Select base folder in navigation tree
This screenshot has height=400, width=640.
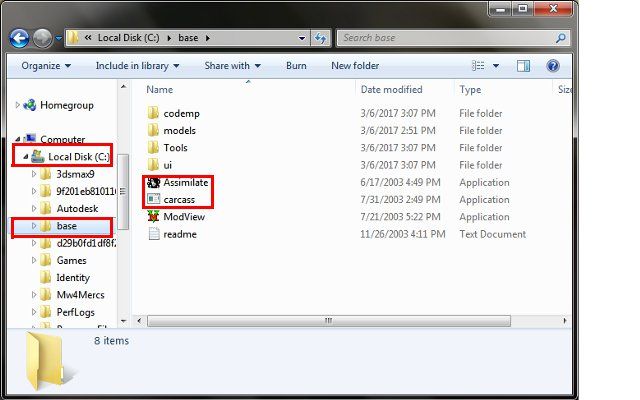tap(66, 226)
